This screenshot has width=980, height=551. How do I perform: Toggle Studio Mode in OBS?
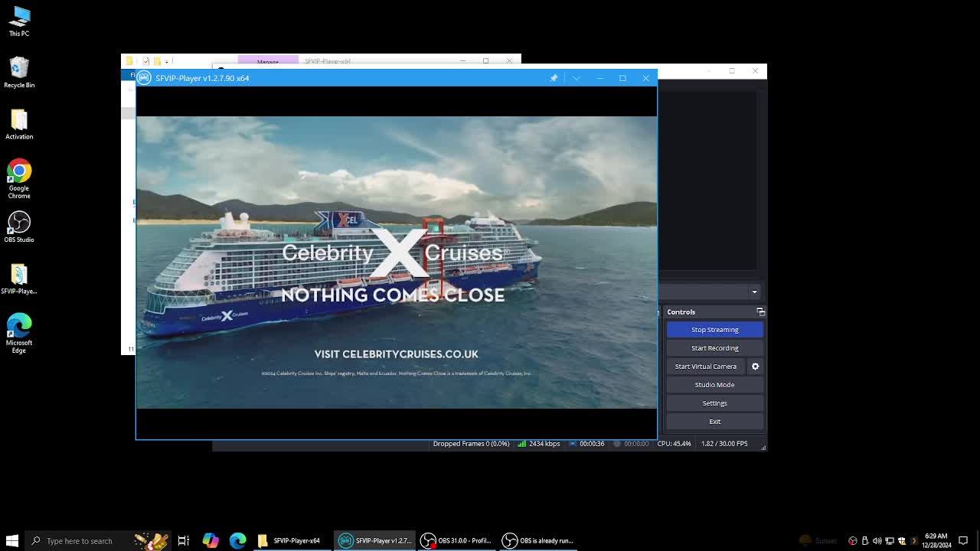(x=714, y=385)
